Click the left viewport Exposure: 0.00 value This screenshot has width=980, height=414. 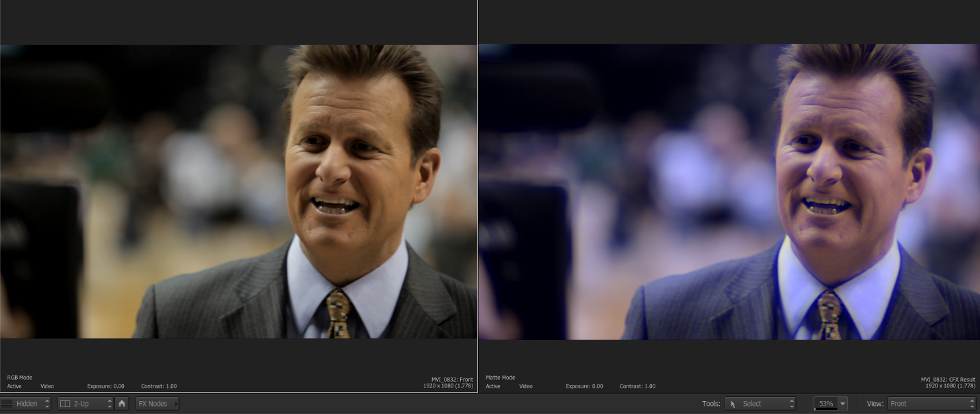pos(105,387)
